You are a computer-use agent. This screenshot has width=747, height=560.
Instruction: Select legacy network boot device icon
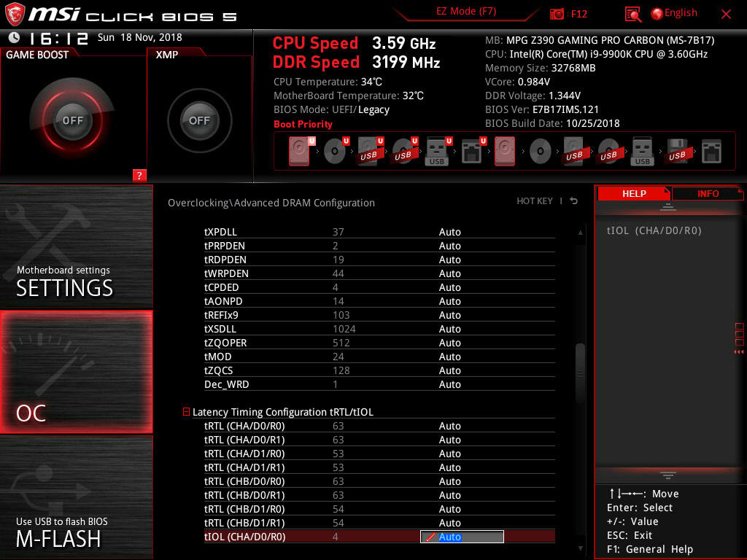[x=711, y=152]
